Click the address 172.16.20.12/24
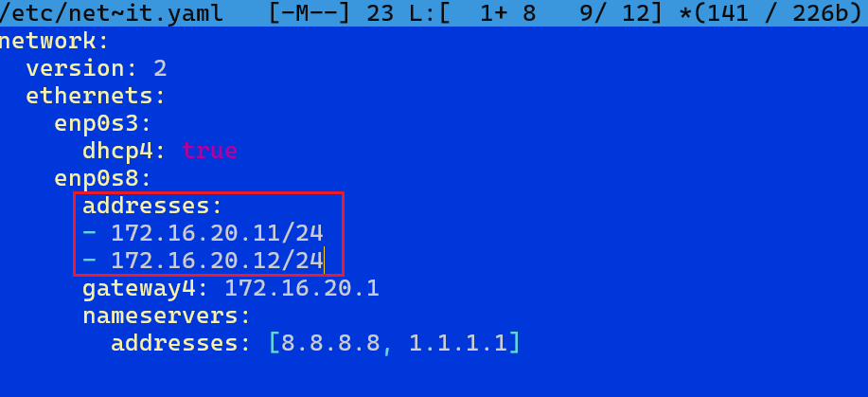The height and width of the screenshot is (397, 868). (217, 261)
